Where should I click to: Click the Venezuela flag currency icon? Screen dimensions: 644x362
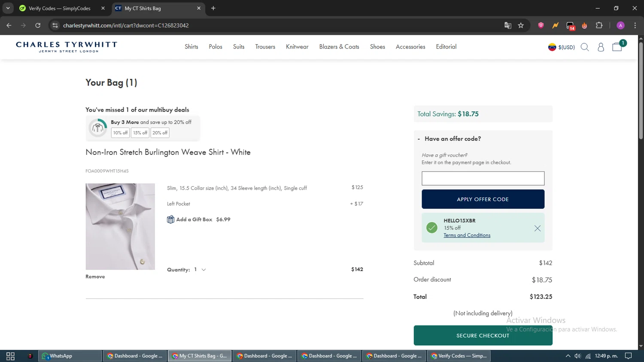click(552, 47)
